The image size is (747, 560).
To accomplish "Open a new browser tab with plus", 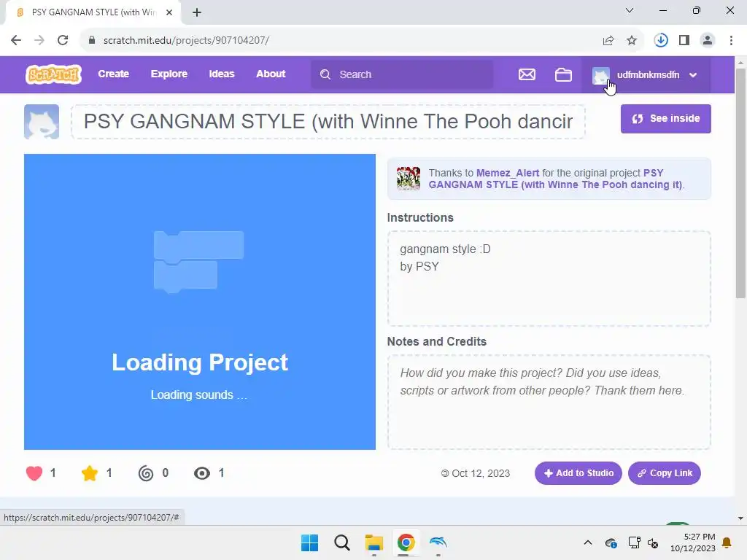I will tap(197, 12).
